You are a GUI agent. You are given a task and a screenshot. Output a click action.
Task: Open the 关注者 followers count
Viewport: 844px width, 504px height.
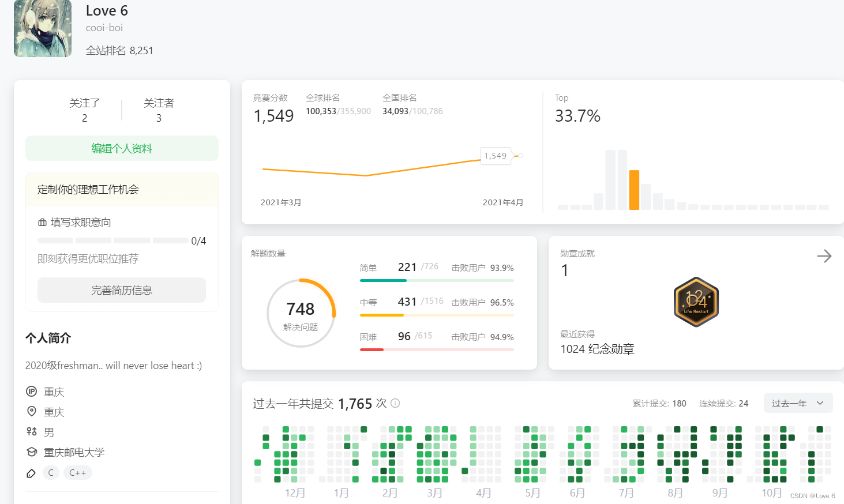[159, 110]
